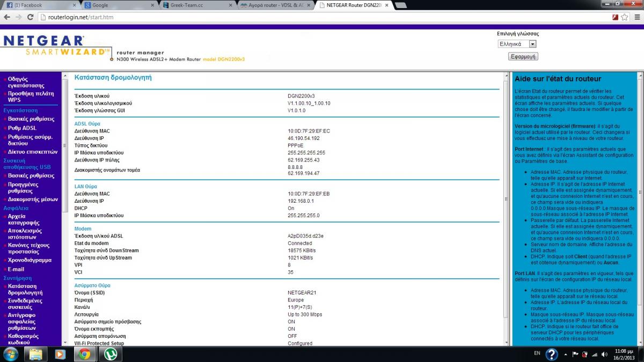Viewport: 644px width, 362px height.
Task: Show hidden system tray icons
Action: pyautogui.click(x=565, y=354)
